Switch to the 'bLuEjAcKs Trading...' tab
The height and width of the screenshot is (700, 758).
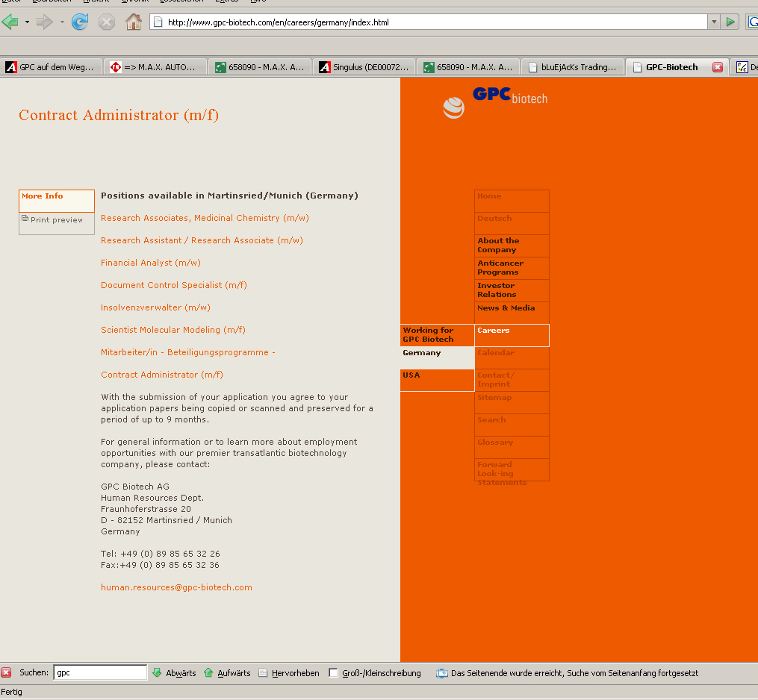573,67
